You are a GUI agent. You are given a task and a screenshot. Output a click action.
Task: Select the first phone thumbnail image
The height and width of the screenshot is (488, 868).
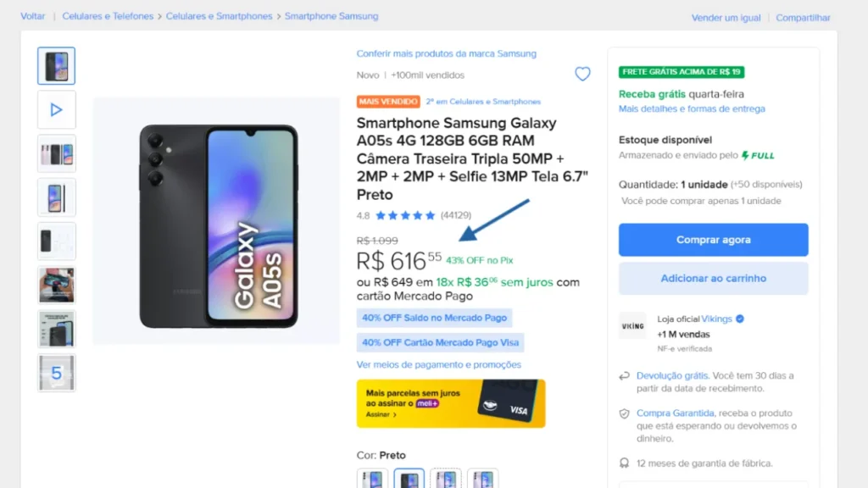[x=57, y=66]
